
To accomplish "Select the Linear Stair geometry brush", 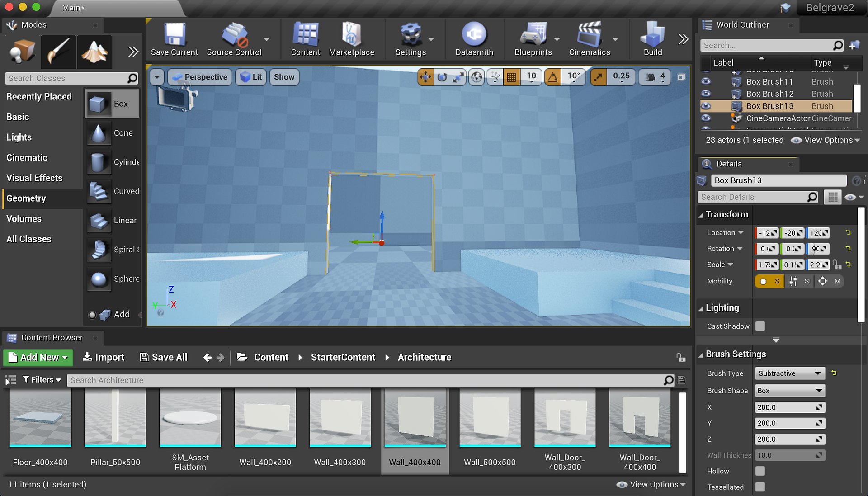I will pyautogui.click(x=112, y=221).
